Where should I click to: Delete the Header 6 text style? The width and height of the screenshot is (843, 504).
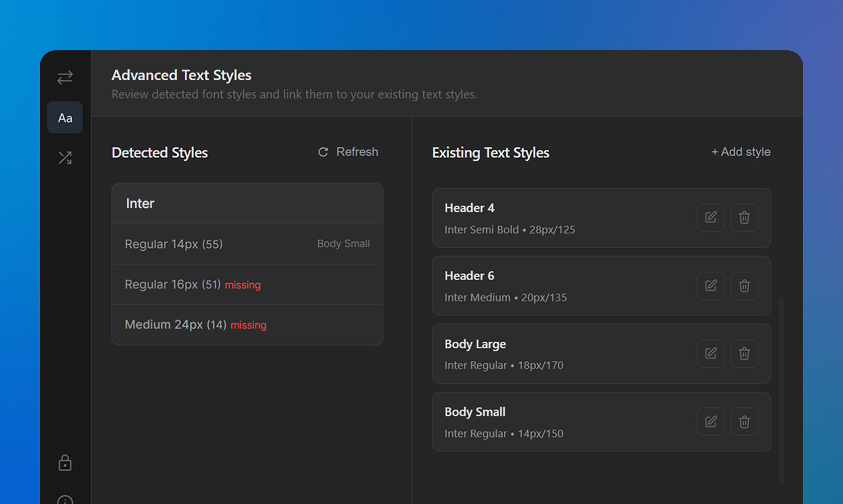[x=744, y=286]
